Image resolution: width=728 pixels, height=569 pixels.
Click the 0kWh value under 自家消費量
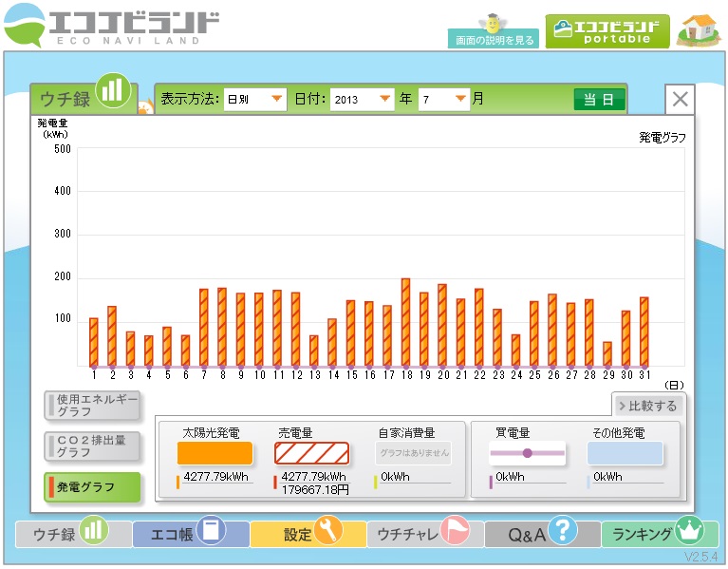tap(395, 477)
